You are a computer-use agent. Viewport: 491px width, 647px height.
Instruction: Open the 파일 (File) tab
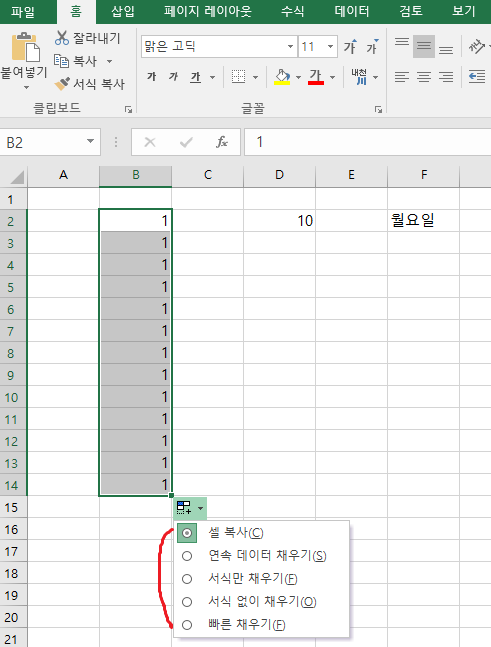(x=23, y=11)
